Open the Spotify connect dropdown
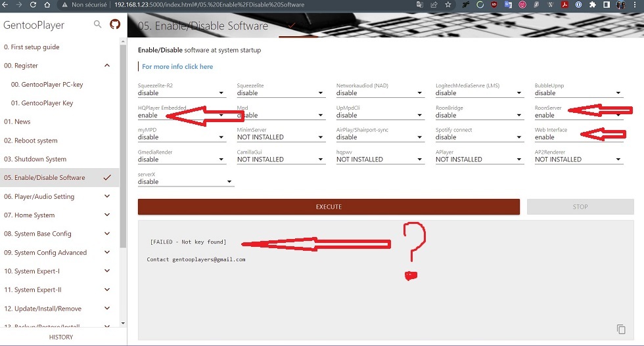 tap(480, 137)
